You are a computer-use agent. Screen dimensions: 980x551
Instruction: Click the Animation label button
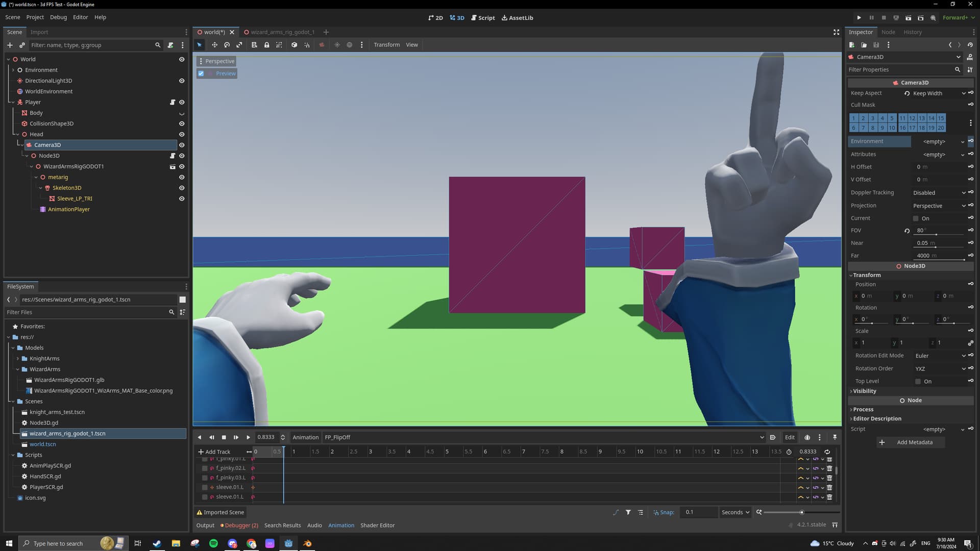[305, 437]
